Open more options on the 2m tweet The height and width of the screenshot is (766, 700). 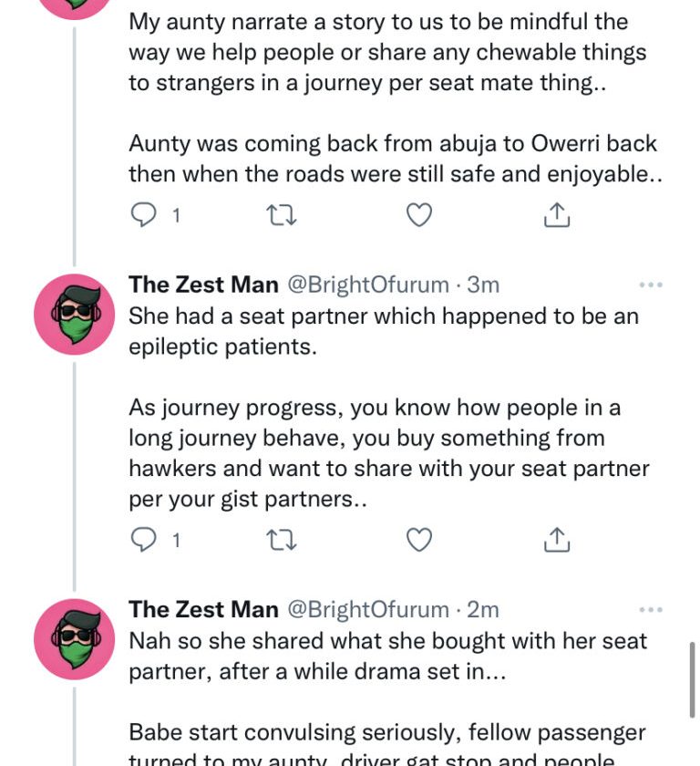click(650, 609)
